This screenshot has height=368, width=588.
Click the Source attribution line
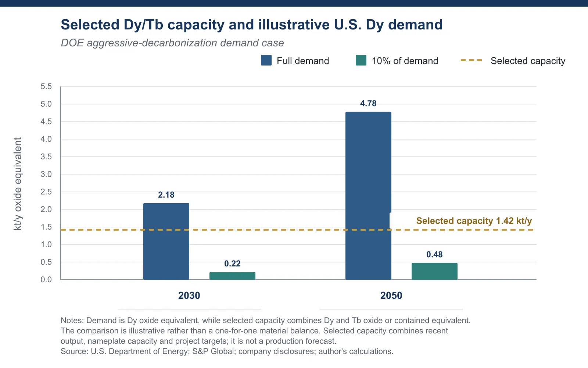(x=227, y=351)
